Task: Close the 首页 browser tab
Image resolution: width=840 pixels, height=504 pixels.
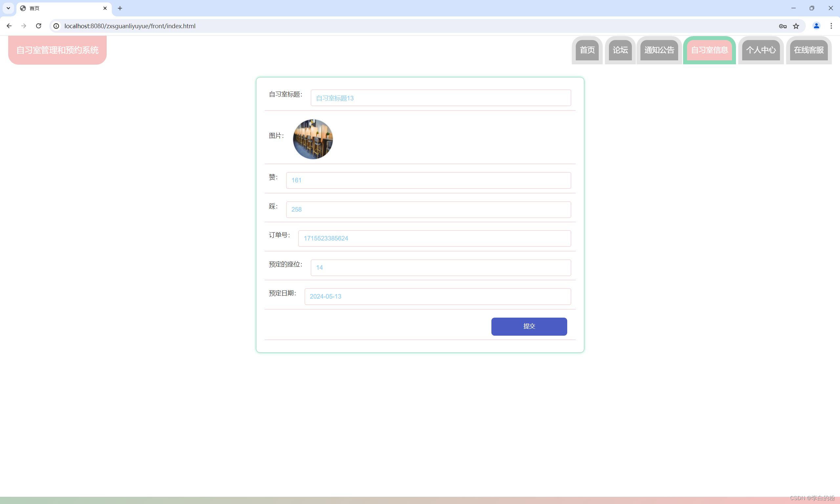Action: pyautogui.click(x=105, y=8)
